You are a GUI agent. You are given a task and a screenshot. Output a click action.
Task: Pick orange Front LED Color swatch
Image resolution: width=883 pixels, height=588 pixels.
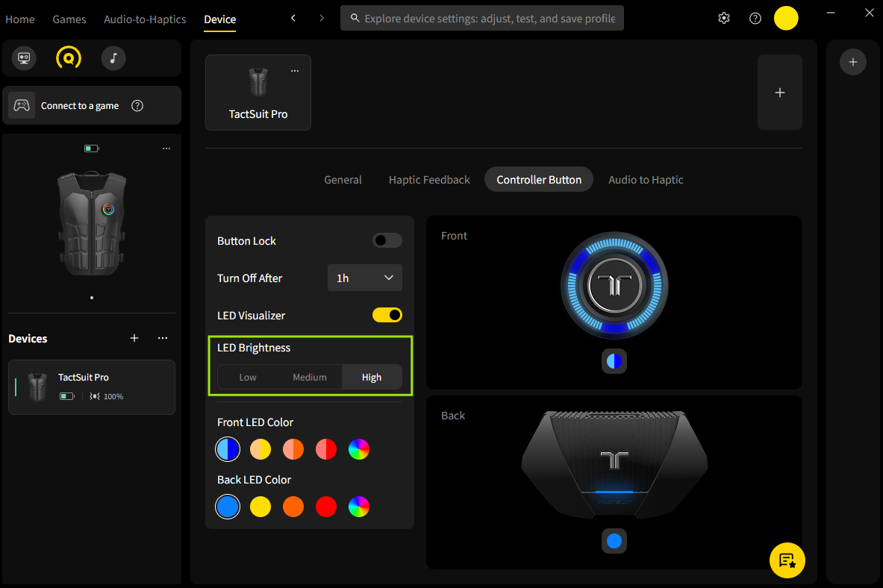tap(293, 449)
